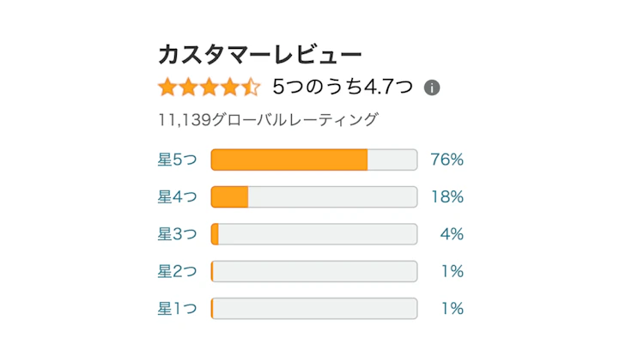Open the 1% link for 1 star

pos(453,308)
